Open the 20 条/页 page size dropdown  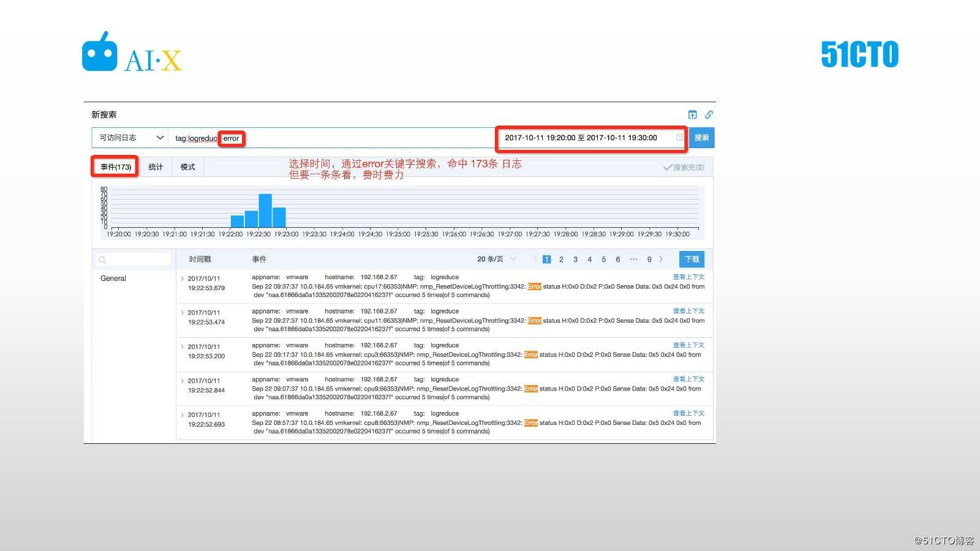click(497, 259)
